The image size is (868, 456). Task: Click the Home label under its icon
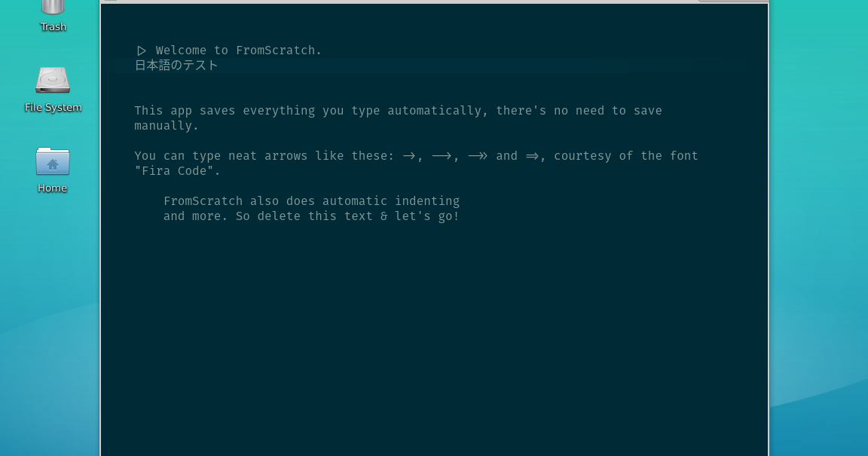coord(52,188)
